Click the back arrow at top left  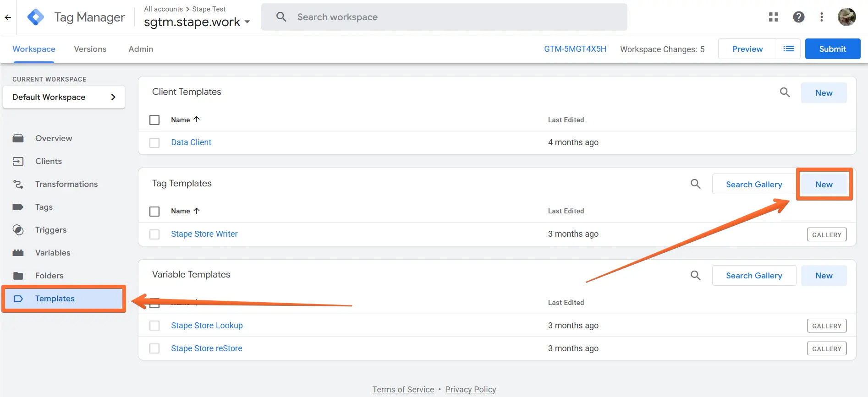tap(8, 17)
